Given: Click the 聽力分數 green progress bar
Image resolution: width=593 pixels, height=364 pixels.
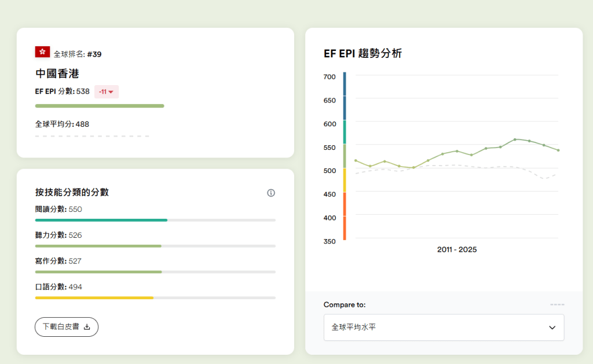Looking at the screenshot, I should (x=98, y=246).
